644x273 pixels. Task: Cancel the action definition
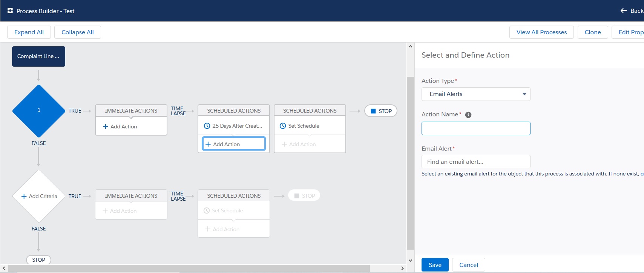coord(468,265)
